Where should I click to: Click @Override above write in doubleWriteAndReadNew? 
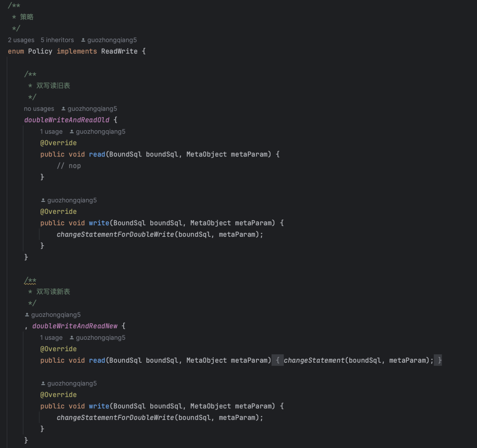point(58,395)
